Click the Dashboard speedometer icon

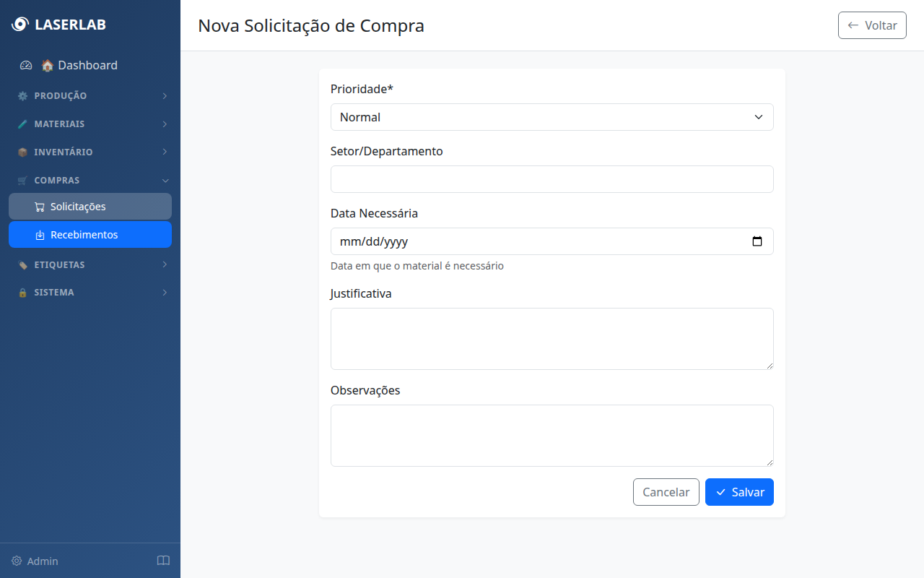click(x=26, y=65)
